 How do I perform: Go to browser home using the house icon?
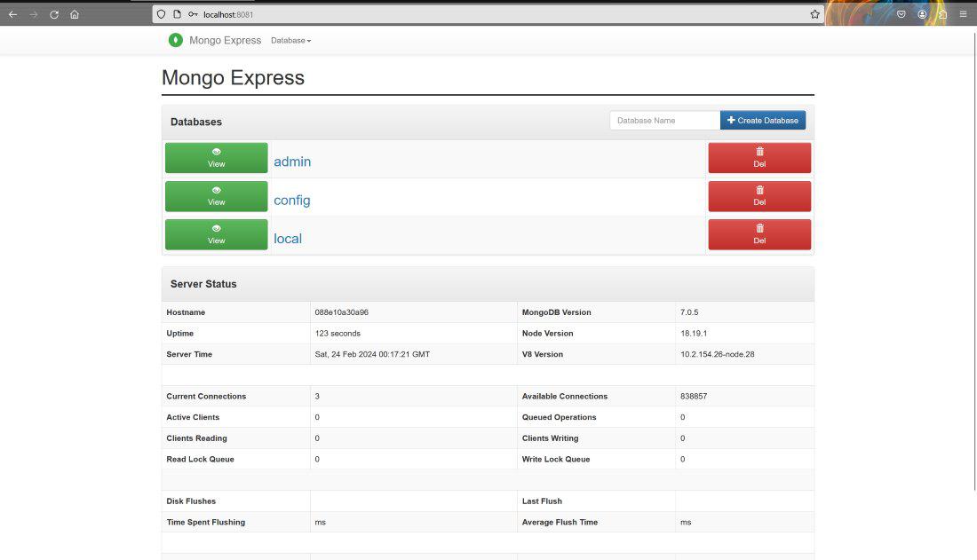click(x=75, y=14)
